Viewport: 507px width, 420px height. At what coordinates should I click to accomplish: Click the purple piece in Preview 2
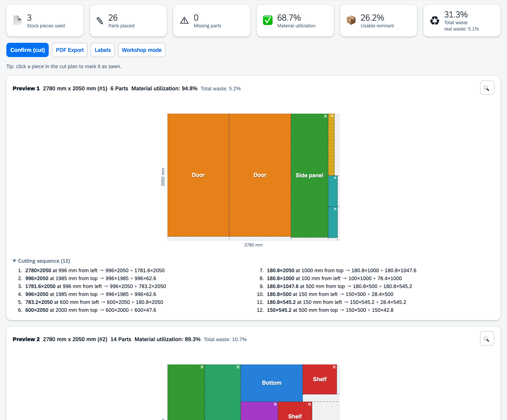(259, 411)
